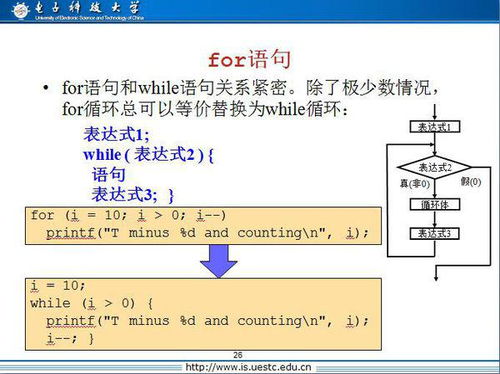Select the "循环体" flowchart box
500x374 pixels.
click(x=435, y=204)
